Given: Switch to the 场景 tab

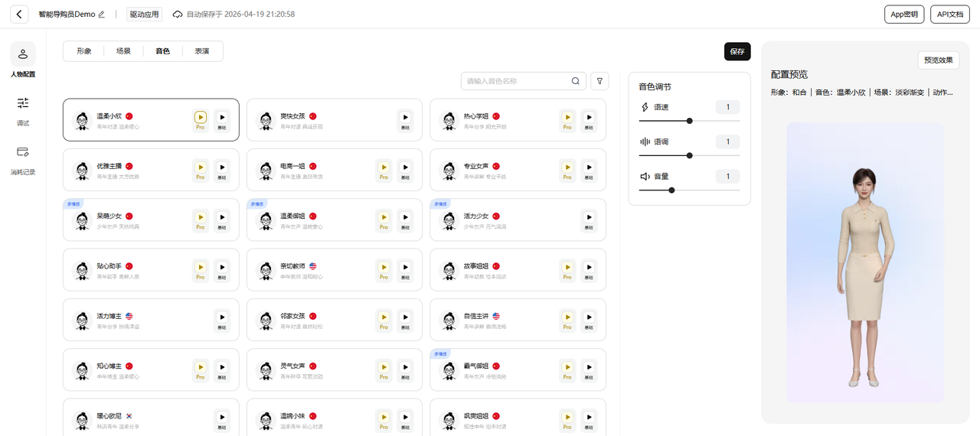Looking at the screenshot, I should pyautogui.click(x=123, y=51).
